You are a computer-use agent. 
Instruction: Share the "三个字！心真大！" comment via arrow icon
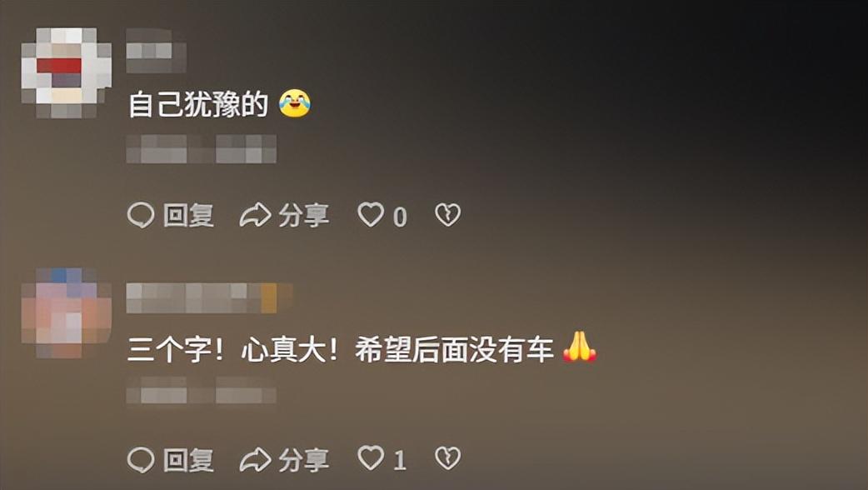pos(255,459)
